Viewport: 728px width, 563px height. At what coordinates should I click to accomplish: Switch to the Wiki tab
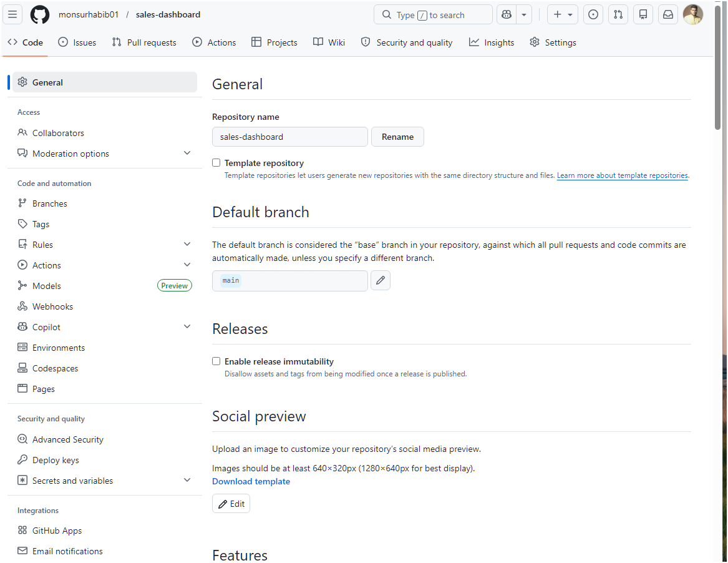coord(329,42)
